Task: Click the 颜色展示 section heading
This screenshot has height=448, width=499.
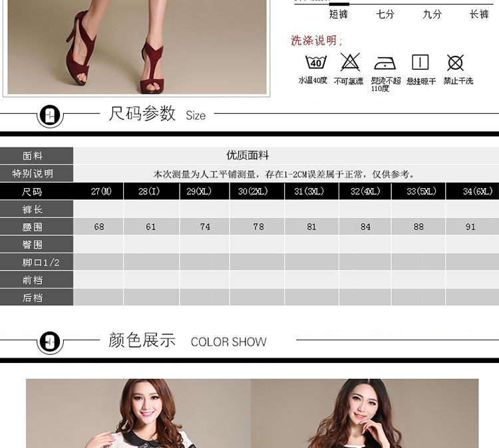Action: click(142, 340)
